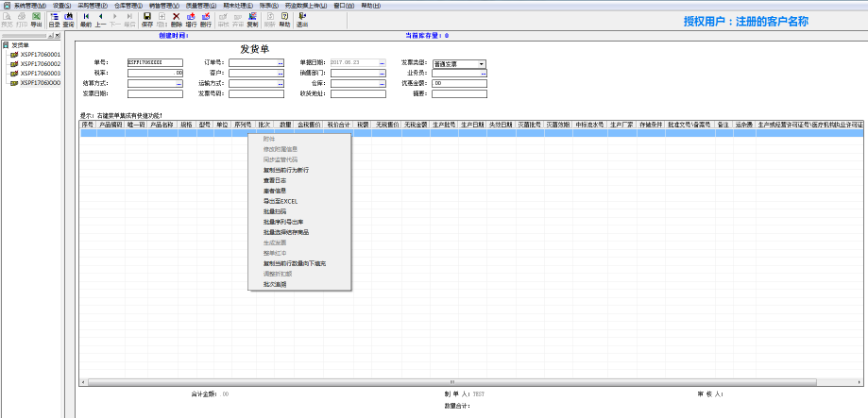Click the 税率 input field
Image resolution: width=868 pixels, height=418 pixels.
pyautogui.click(x=155, y=73)
